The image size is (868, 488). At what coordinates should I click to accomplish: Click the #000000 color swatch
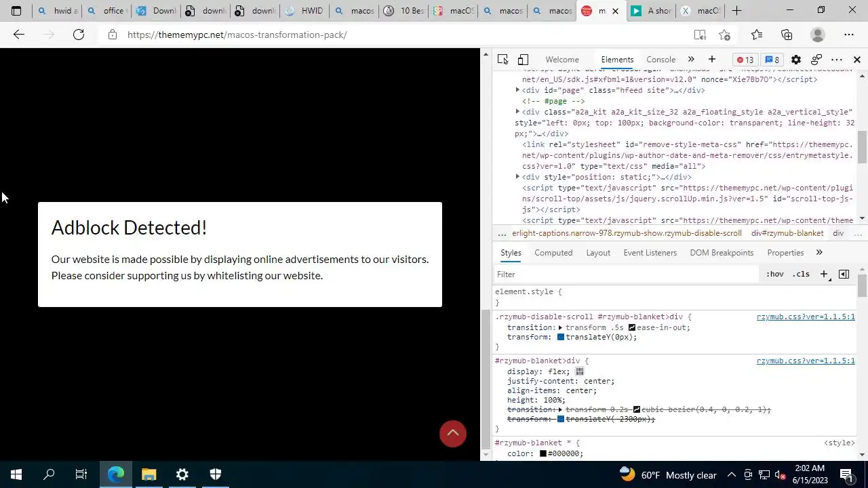click(543, 453)
